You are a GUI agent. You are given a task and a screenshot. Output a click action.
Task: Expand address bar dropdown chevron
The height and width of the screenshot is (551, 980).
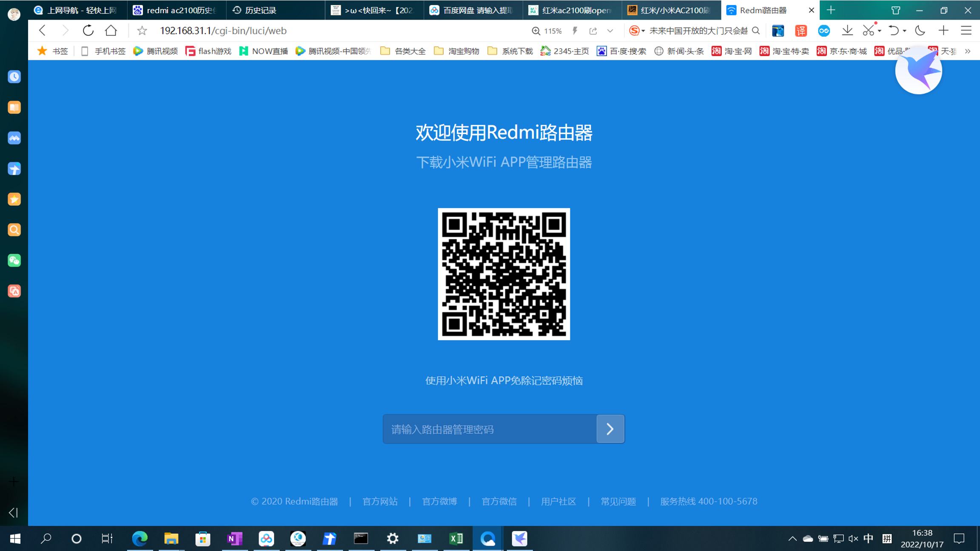click(x=610, y=31)
